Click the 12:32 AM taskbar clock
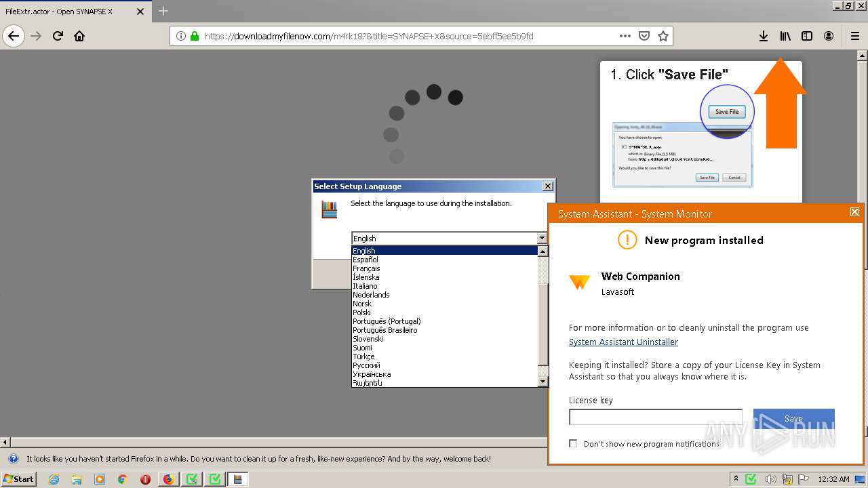Viewport: 868px width, 488px height. pyautogui.click(x=833, y=479)
